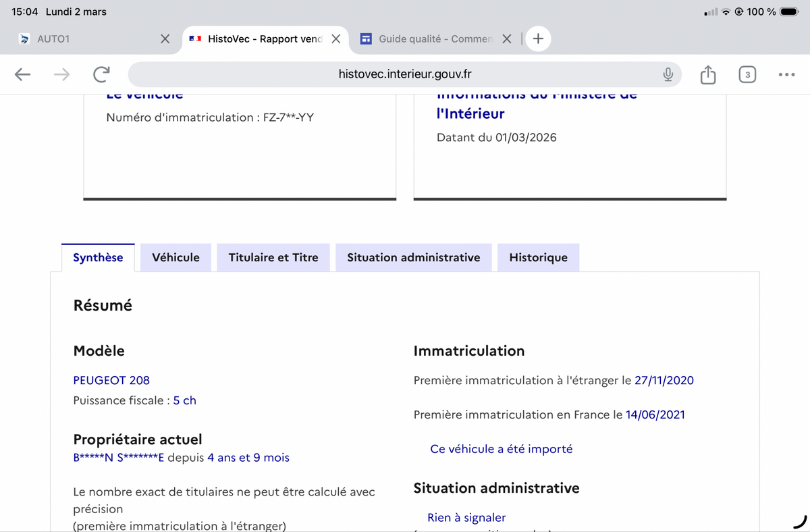Tap the browser forward arrow

pos(61,74)
